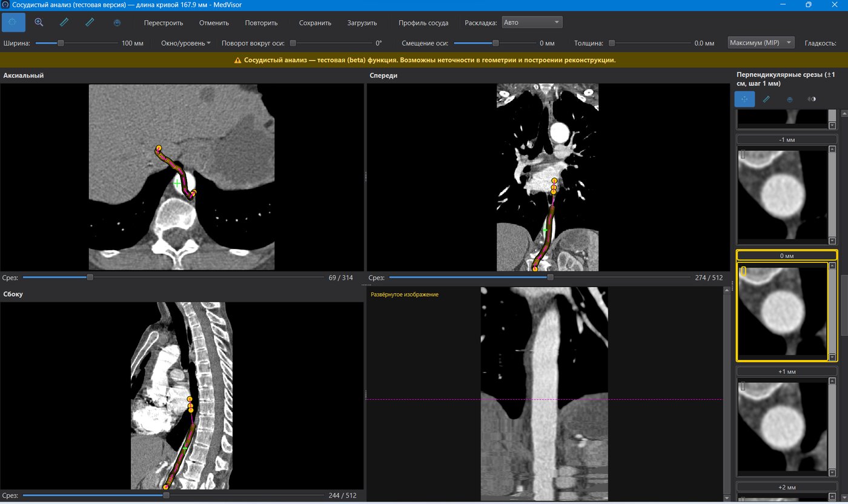Click the Срез slider handle under the Спереди view
The width and height of the screenshot is (848, 504).
[550, 277]
